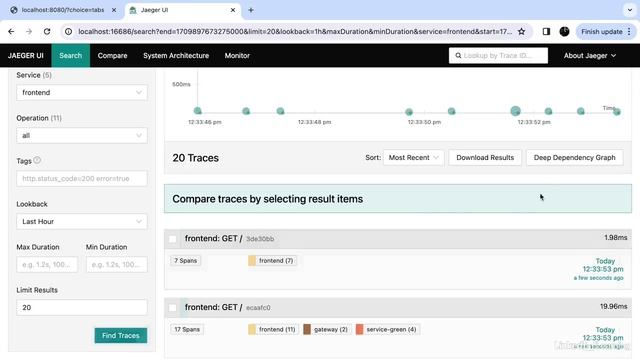Click the frontend (7) service tag
Image resolution: width=640 pixels, height=360 pixels.
pos(272,260)
